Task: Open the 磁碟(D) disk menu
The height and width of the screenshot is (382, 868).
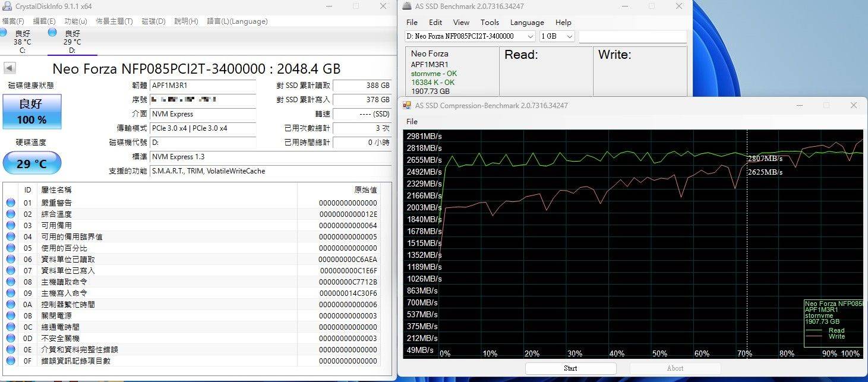Action: (154, 21)
